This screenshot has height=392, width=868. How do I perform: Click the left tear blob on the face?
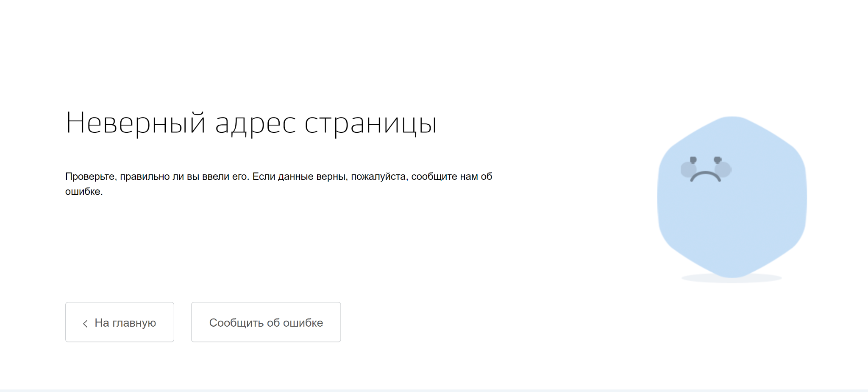point(687,170)
